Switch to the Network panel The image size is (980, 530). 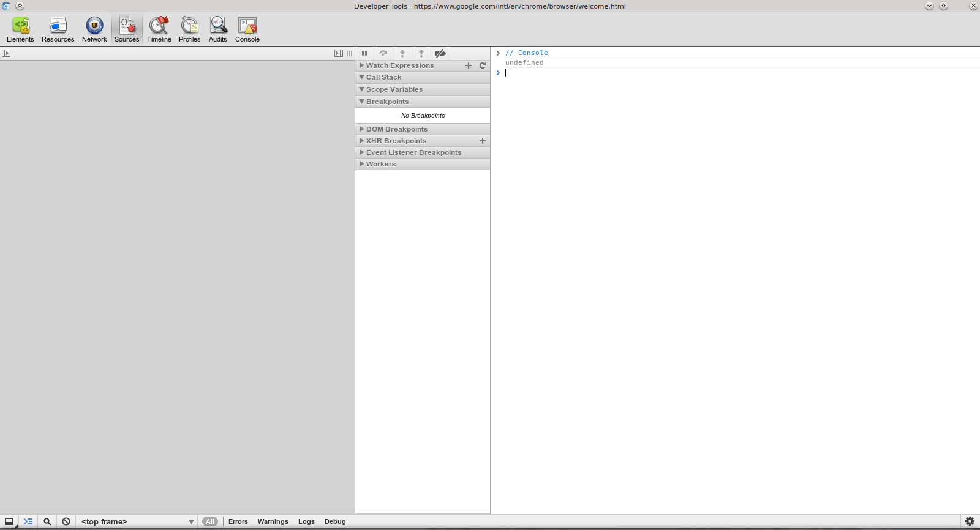coord(94,29)
